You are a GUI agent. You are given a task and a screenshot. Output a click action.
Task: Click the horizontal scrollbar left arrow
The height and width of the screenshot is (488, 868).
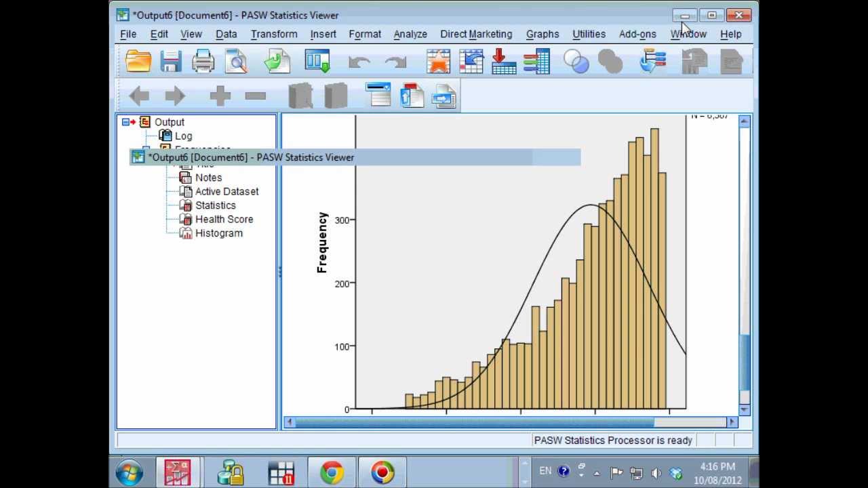[290, 422]
